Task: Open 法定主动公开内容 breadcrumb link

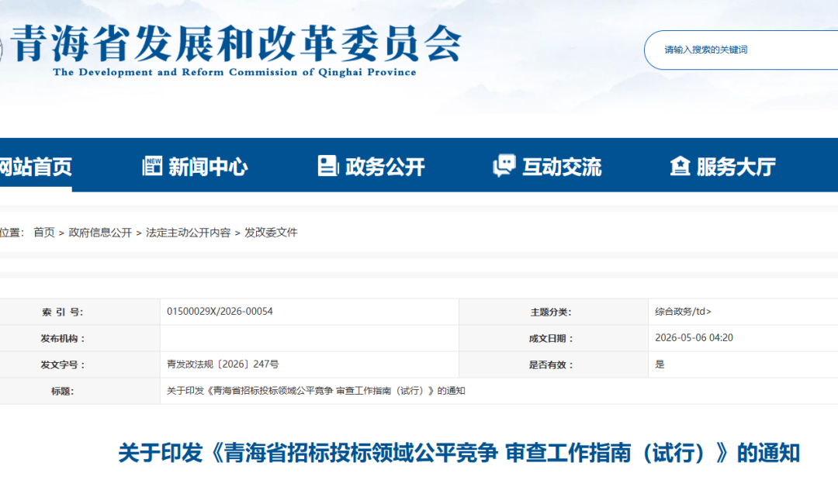Action: [x=188, y=233]
